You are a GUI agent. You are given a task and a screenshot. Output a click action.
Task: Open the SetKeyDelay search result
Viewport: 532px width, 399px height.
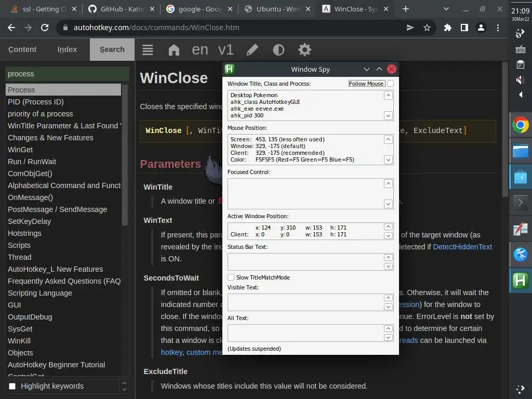click(29, 221)
